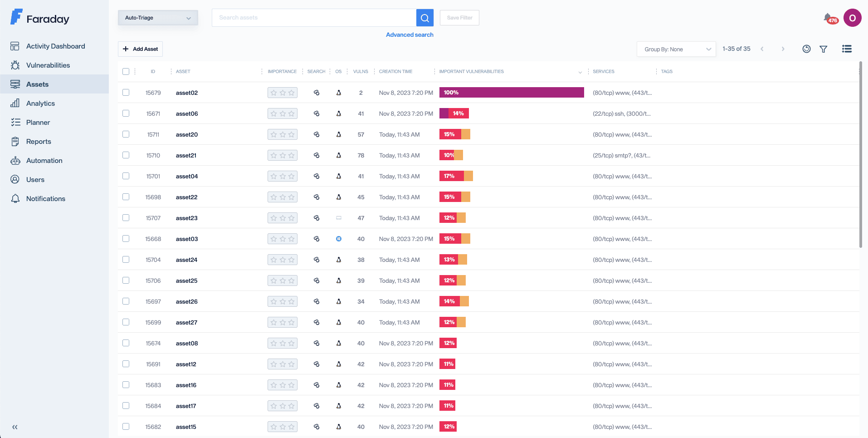Expand the Group By: None dropdown
868x438 pixels.
(x=676, y=49)
